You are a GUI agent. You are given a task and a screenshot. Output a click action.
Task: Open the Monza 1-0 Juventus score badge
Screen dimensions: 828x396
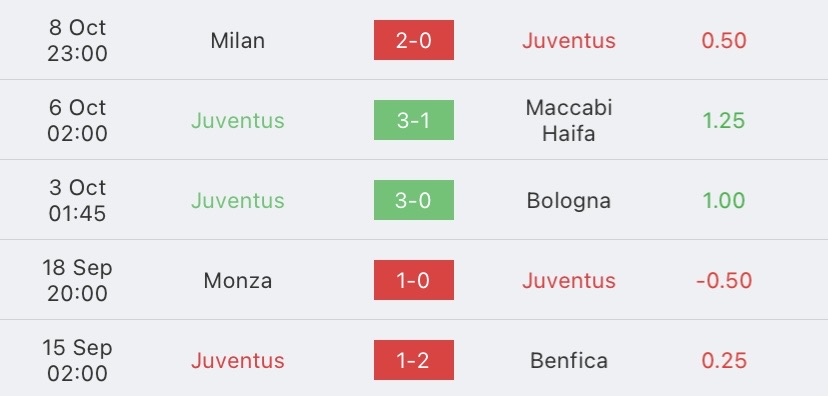(413, 280)
